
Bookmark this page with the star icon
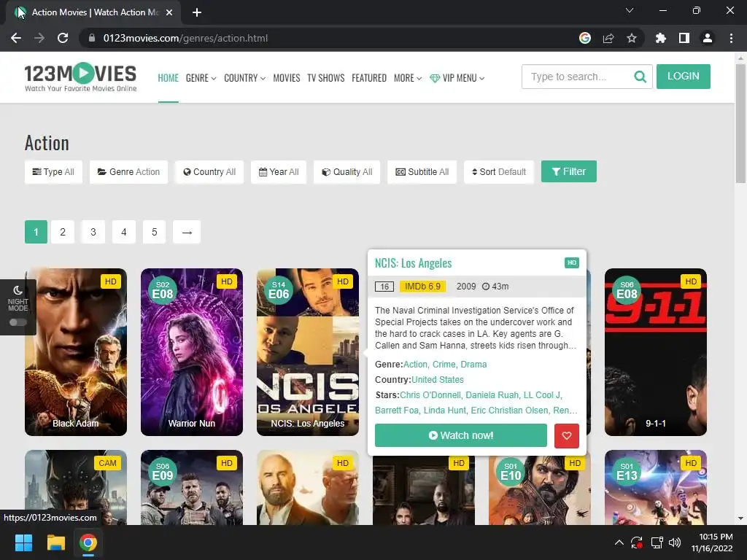tap(632, 38)
